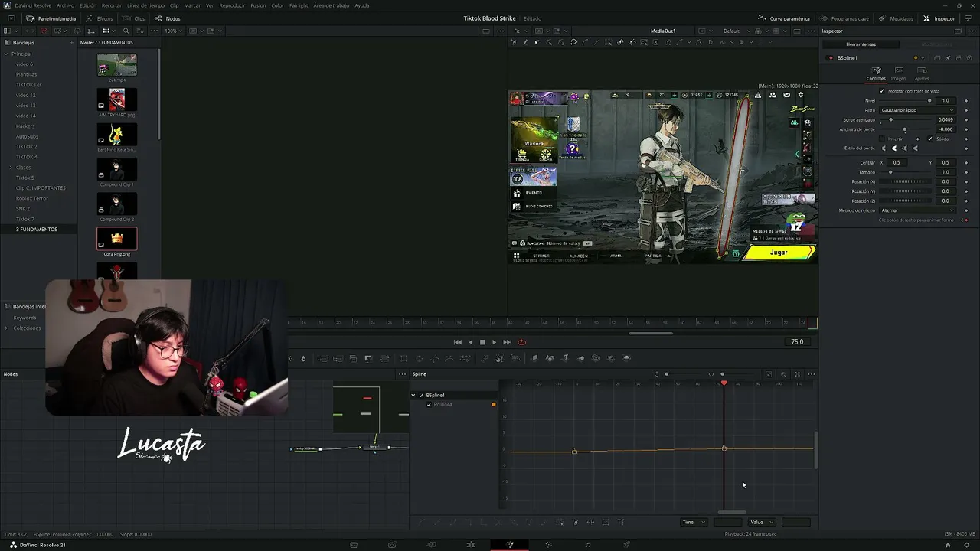This screenshot has height=551, width=980.
Task: Toggle BSpline1 checkbox in Spline list
Action: coord(421,395)
